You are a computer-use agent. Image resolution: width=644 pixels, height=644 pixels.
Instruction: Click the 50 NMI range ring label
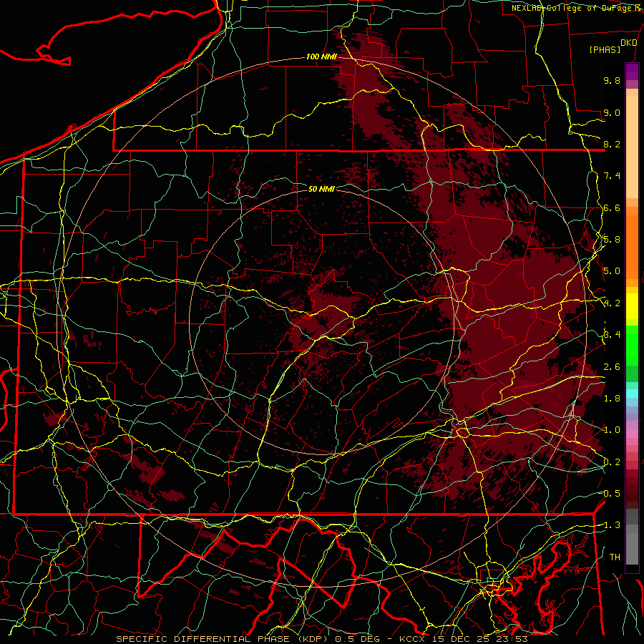coord(321,189)
